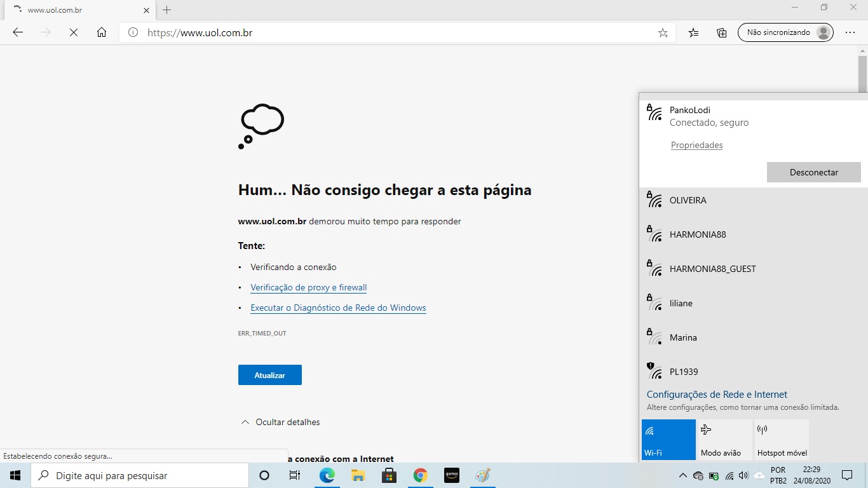Select the HARMONIA88_GUEST network

753,269
